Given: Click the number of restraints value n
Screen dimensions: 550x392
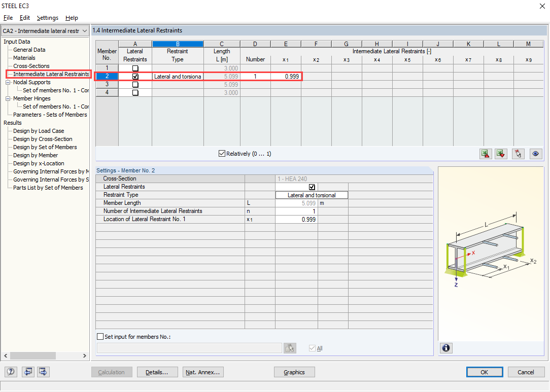Looking at the screenshot, I should (296, 211).
